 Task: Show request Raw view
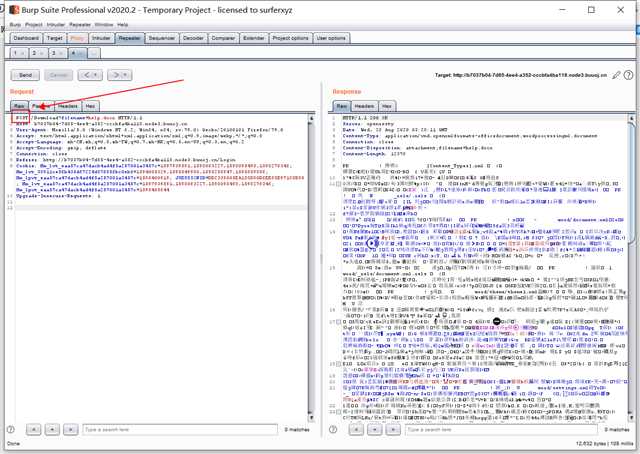tap(19, 106)
